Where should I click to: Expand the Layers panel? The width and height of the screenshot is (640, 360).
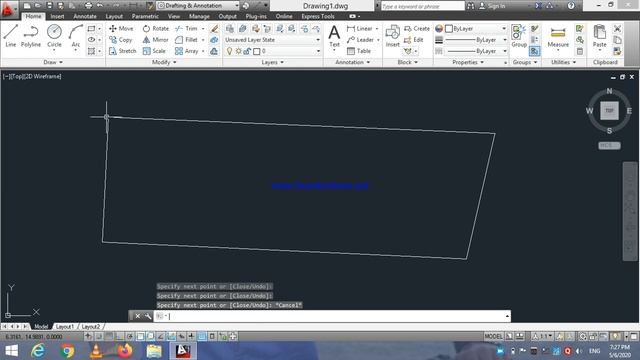(272, 62)
